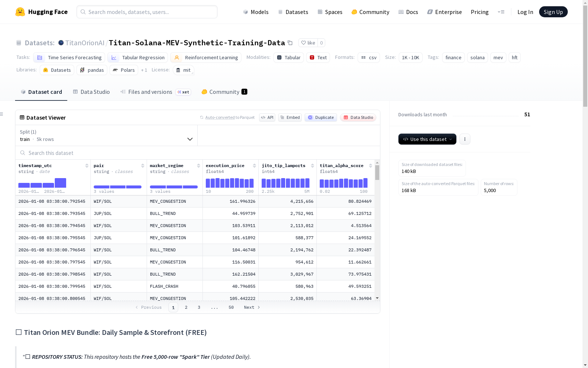This screenshot has height=368, width=588.
Task: Click the Hugging Face logo icon
Action: pyautogui.click(x=20, y=12)
